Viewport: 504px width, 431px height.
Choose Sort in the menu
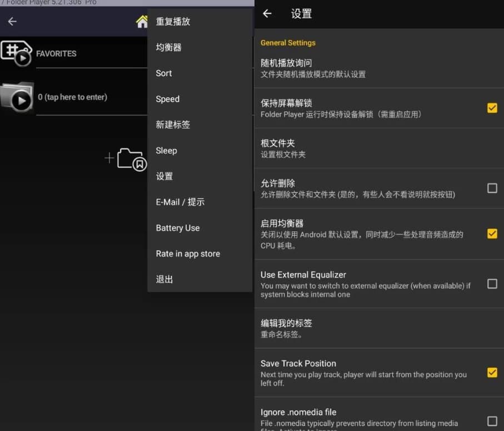point(163,73)
